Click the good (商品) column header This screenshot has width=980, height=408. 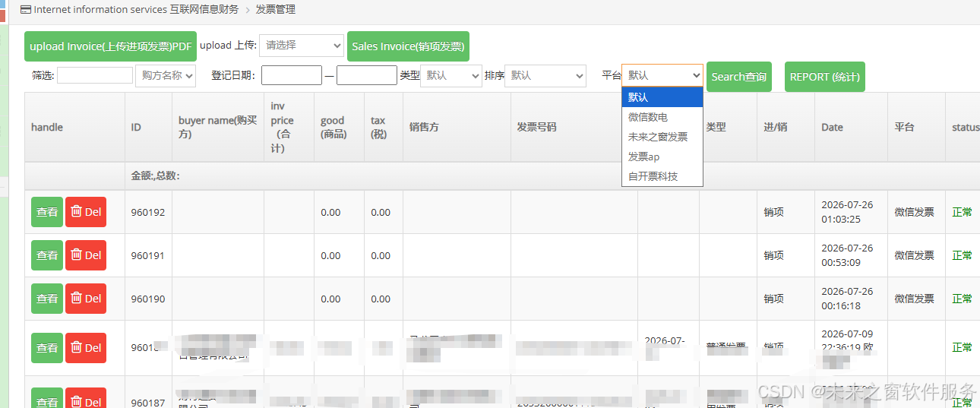click(x=339, y=127)
